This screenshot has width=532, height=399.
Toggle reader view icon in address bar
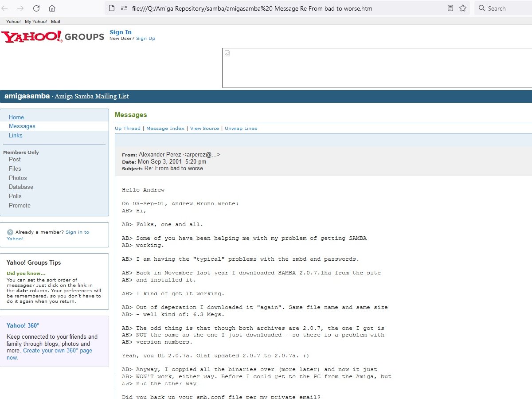450,8
